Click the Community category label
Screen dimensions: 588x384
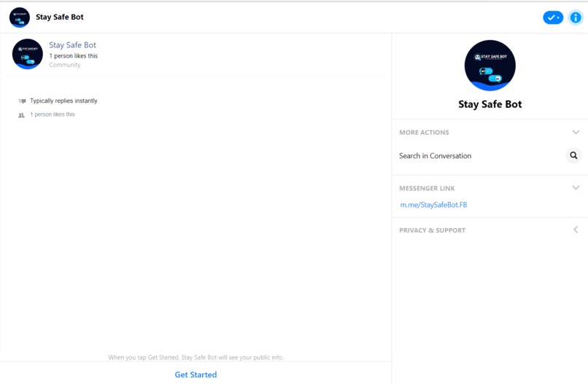(64, 65)
